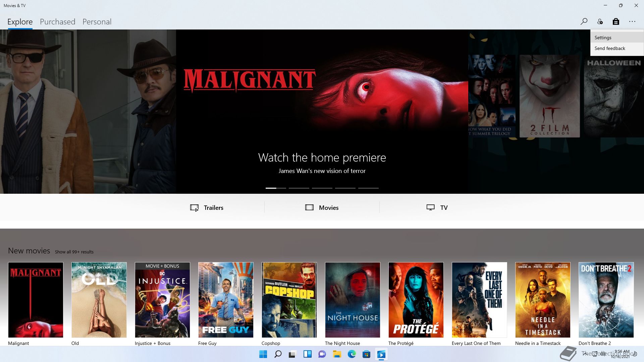Open the Trailers category

click(x=207, y=207)
